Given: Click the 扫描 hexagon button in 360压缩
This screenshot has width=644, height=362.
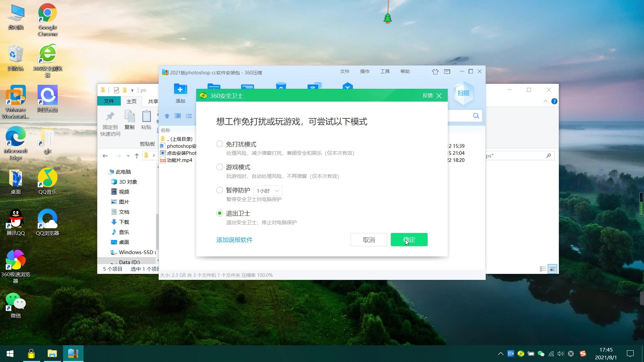Looking at the screenshot, I should 464,93.
